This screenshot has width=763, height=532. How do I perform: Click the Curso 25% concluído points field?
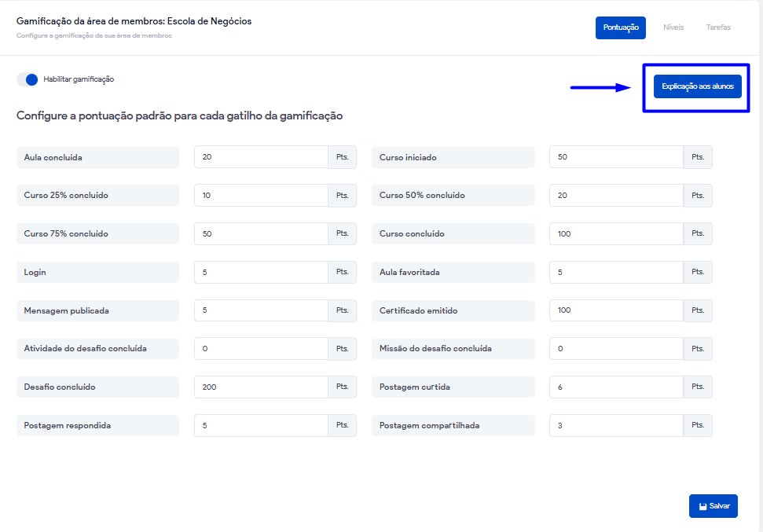click(261, 196)
